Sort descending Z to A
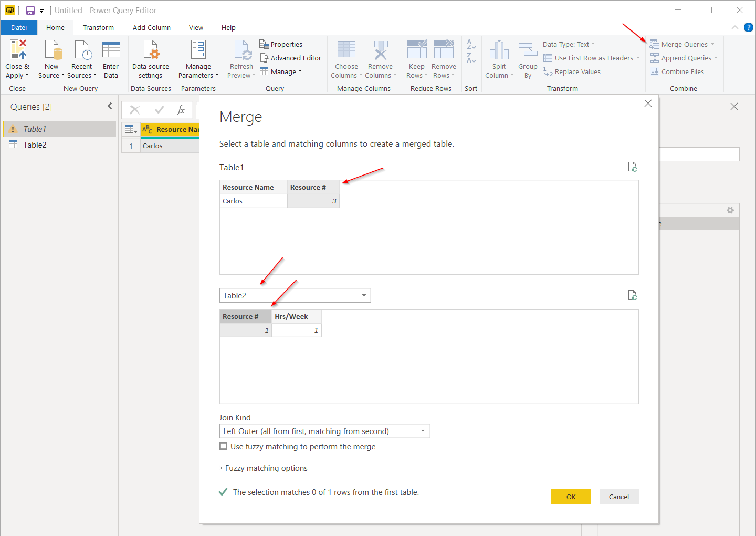 coord(471,58)
